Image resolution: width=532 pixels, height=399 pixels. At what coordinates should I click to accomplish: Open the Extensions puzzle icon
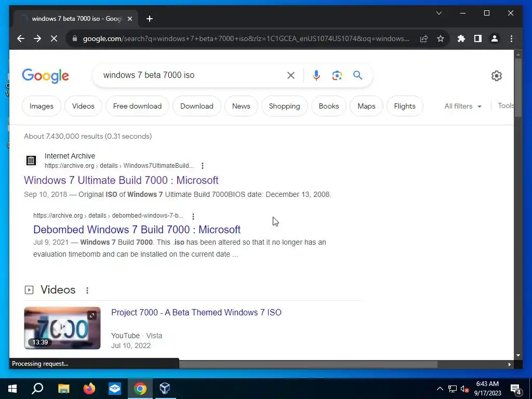pos(461,38)
